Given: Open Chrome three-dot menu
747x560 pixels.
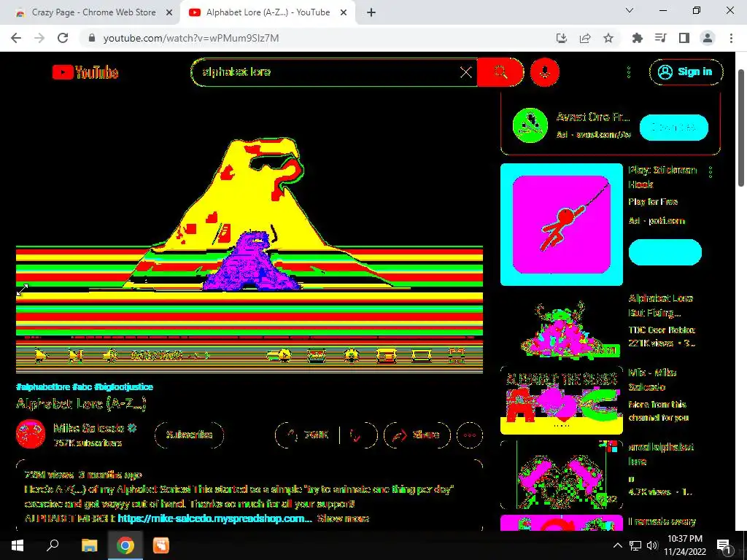Looking at the screenshot, I should click(731, 38).
